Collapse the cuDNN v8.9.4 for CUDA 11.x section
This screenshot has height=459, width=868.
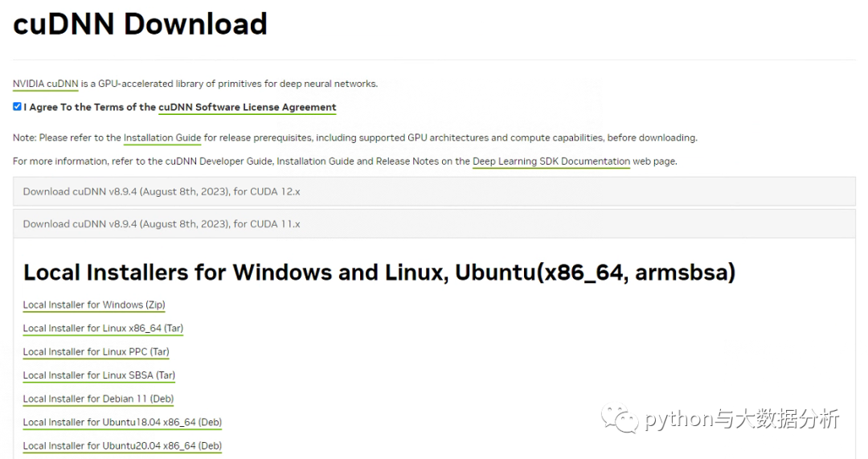[x=434, y=223]
